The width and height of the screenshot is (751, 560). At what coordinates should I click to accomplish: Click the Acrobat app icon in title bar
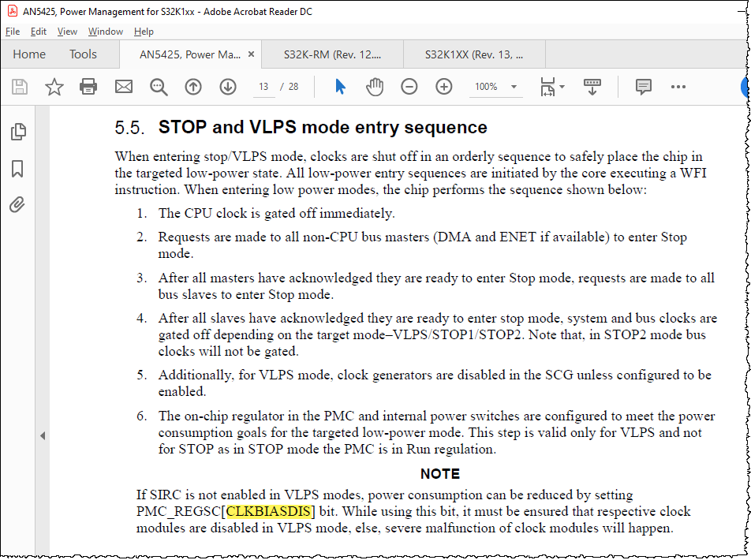(x=13, y=11)
